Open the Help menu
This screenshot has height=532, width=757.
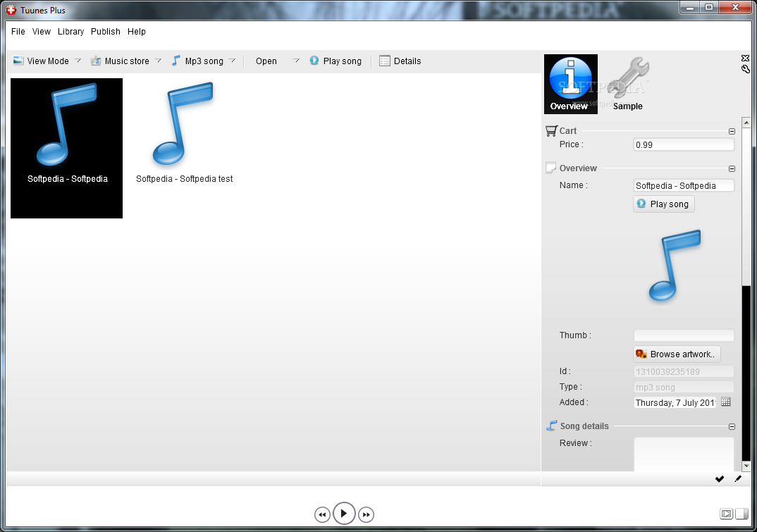(x=136, y=32)
